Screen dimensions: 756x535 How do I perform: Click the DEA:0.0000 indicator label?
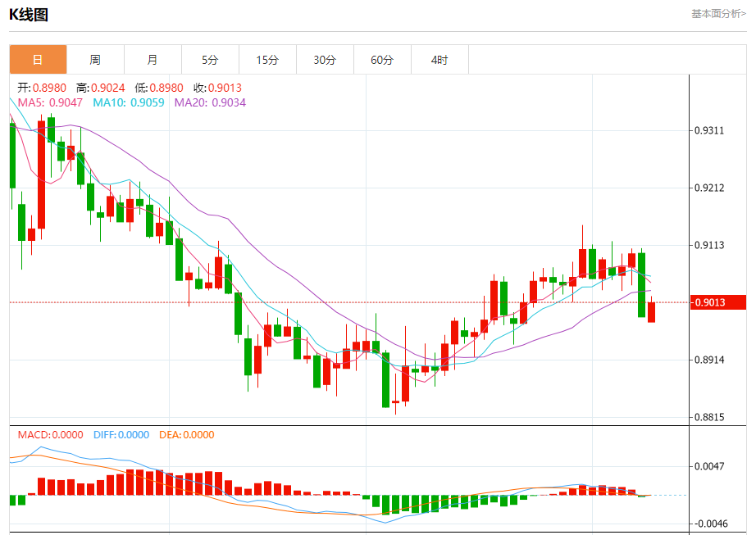point(187,435)
